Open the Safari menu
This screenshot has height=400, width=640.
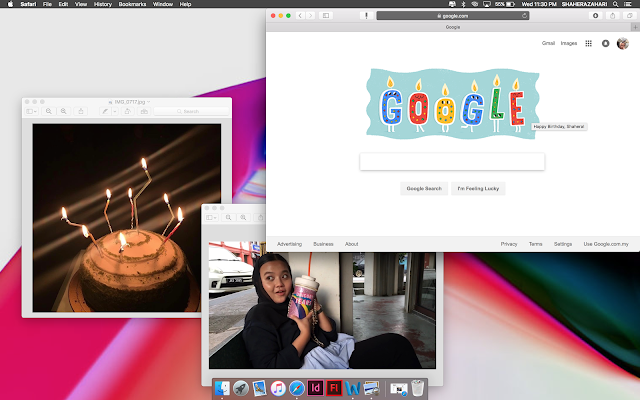click(x=28, y=4)
